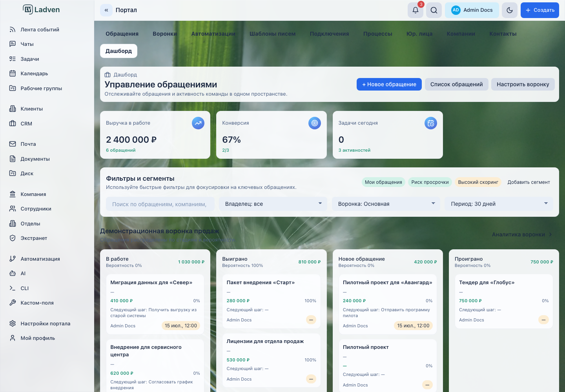Toggle the Высокий скоринг segment
The height and width of the screenshot is (392, 565).
click(478, 182)
